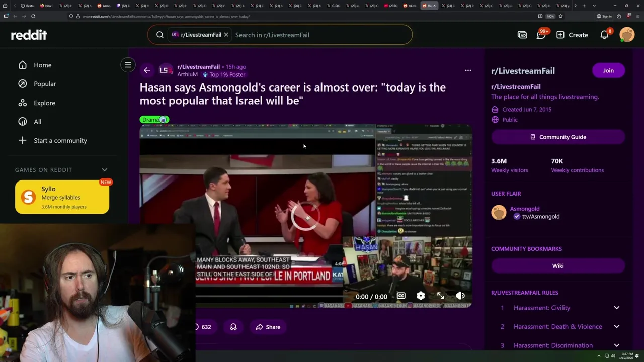Open the tab list dropdown

pos(594,6)
